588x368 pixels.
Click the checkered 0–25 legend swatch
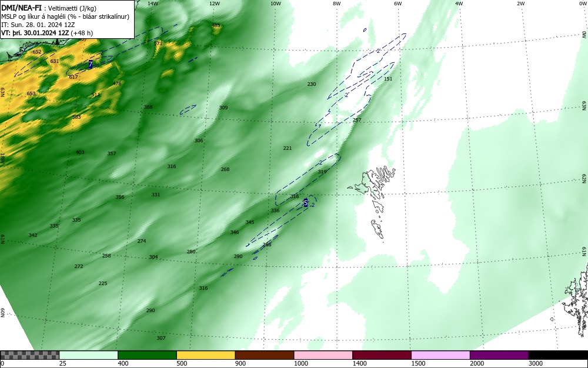tap(29, 355)
